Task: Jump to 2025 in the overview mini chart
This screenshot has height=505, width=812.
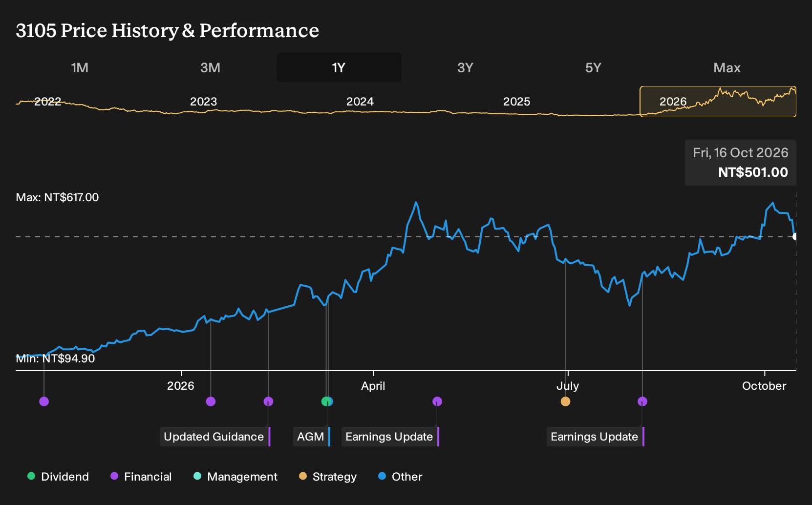Action: coord(516,102)
